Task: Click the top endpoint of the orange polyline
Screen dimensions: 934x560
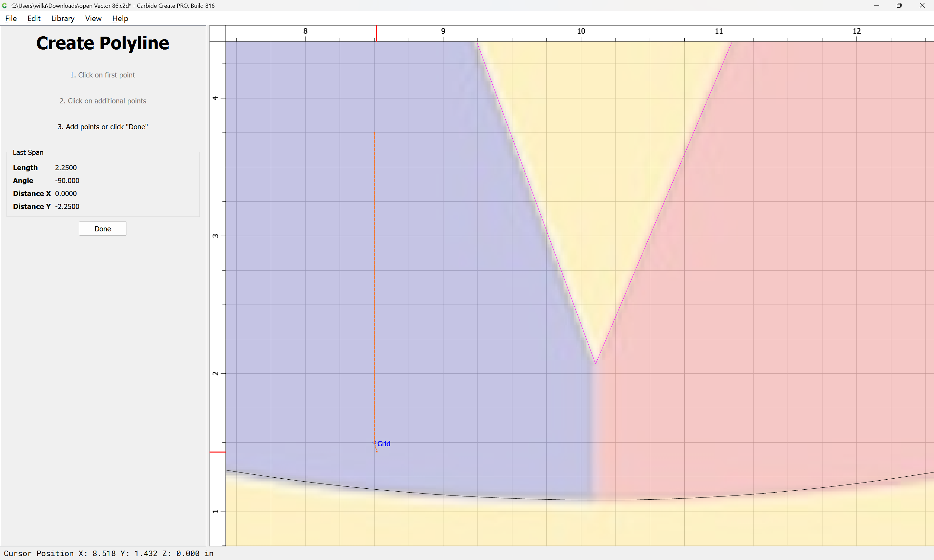Action: coord(374,133)
